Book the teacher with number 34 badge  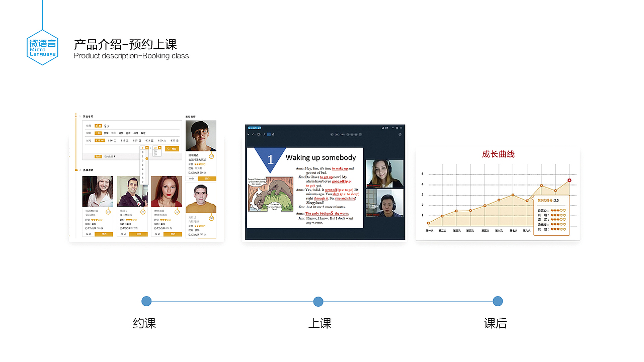click(104, 234)
